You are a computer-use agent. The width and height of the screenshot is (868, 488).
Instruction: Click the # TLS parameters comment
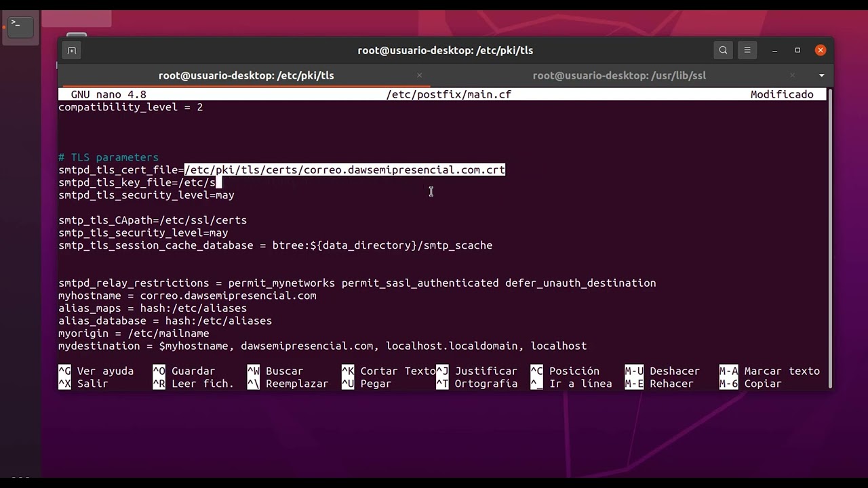pyautogui.click(x=108, y=157)
